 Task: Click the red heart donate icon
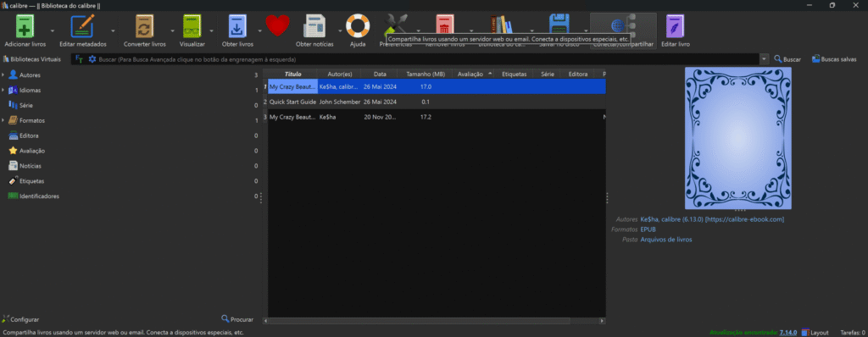click(x=277, y=26)
